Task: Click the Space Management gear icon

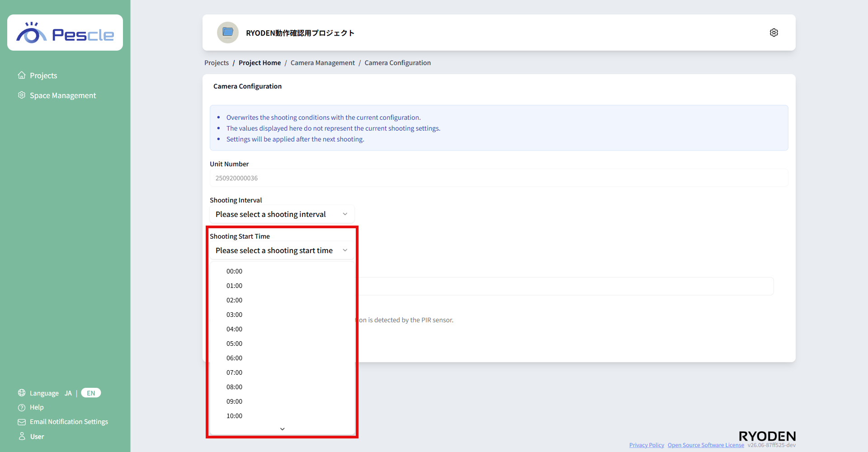Action: [22, 95]
